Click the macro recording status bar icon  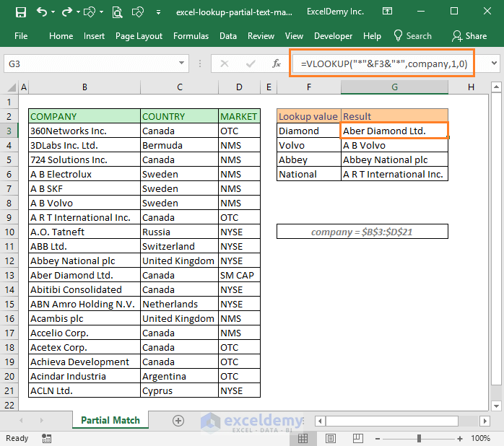point(47,438)
